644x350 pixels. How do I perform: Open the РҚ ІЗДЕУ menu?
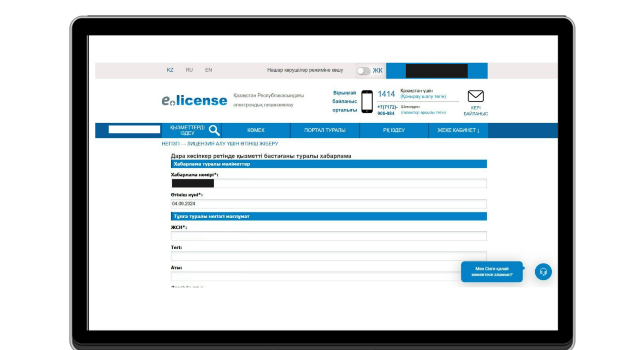pos(394,130)
